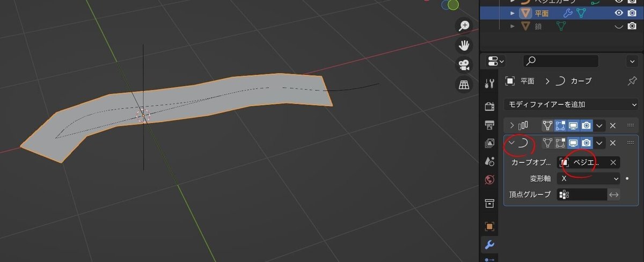Viewport: 644px width, 262px height.
Task: Expand the first (array) modifier panel
Action: click(512, 125)
